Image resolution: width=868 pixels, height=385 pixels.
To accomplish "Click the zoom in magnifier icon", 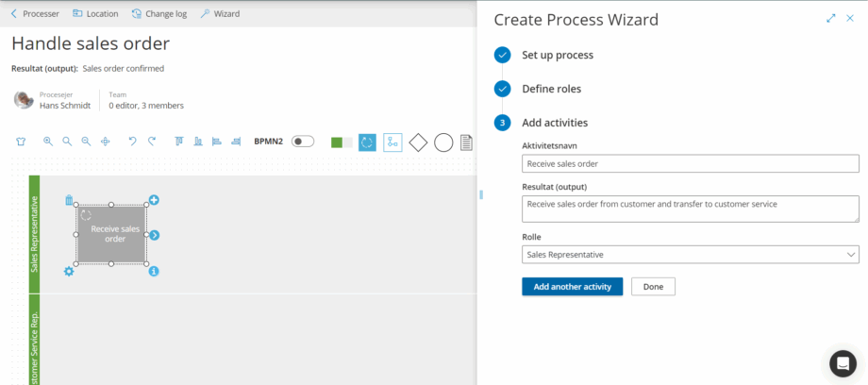I will click(48, 142).
